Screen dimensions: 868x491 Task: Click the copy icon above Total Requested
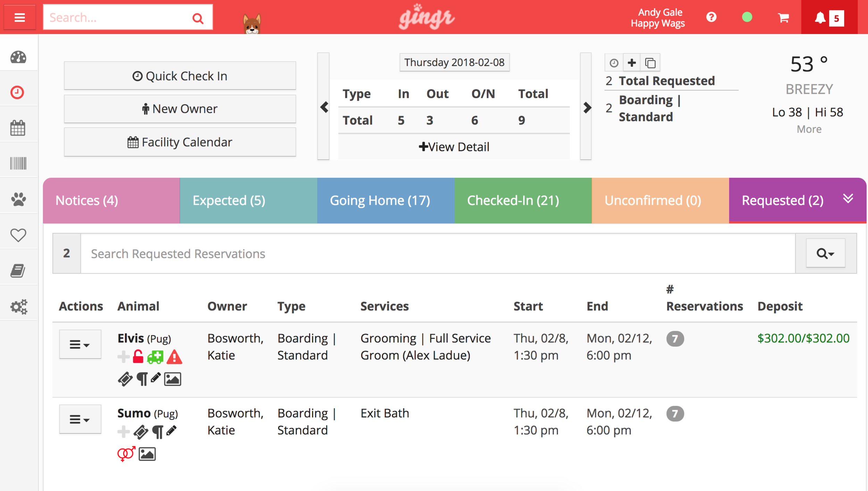click(x=650, y=63)
